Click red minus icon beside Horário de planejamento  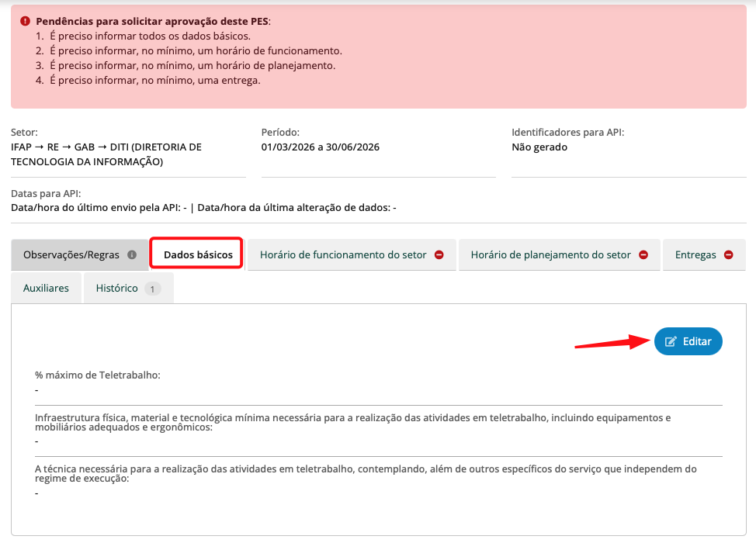click(643, 254)
